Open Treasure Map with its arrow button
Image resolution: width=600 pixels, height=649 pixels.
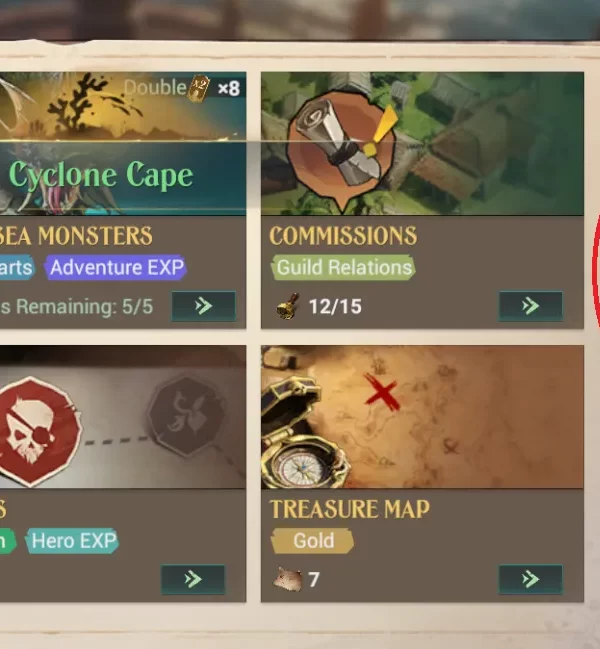[x=530, y=579]
